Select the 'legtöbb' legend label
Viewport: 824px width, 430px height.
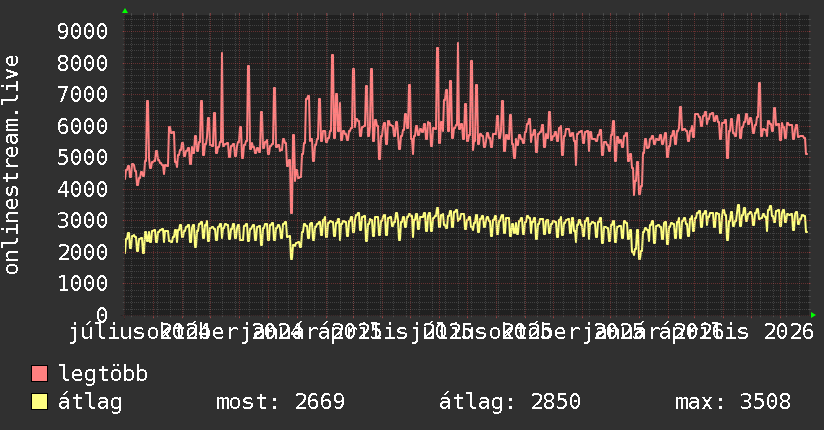click(x=103, y=373)
